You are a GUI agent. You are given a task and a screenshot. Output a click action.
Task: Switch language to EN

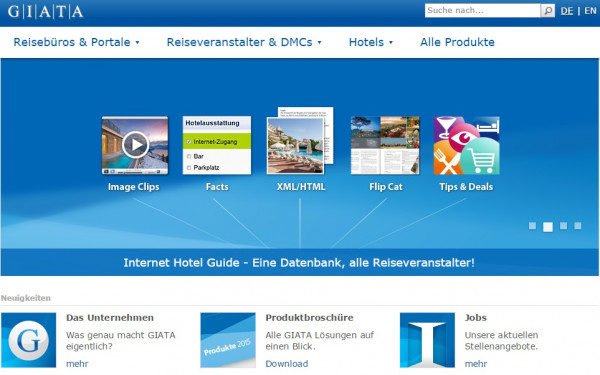pyautogui.click(x=590, y=11)
